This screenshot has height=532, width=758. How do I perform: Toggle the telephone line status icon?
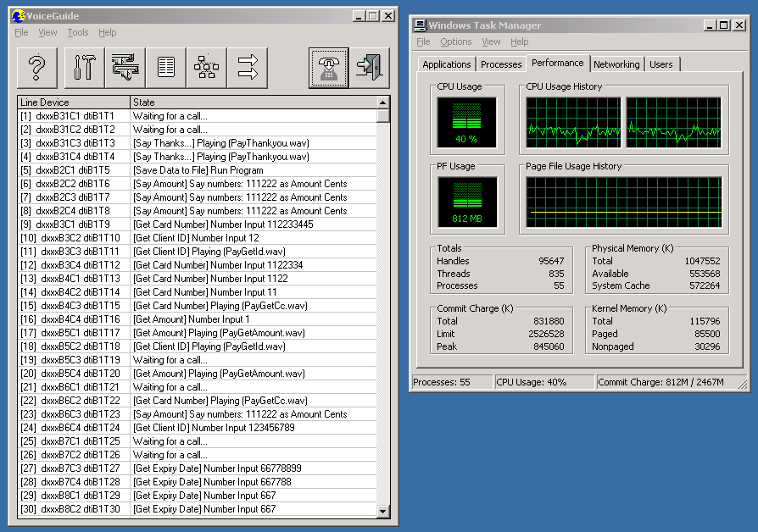[x=329, y=68]
